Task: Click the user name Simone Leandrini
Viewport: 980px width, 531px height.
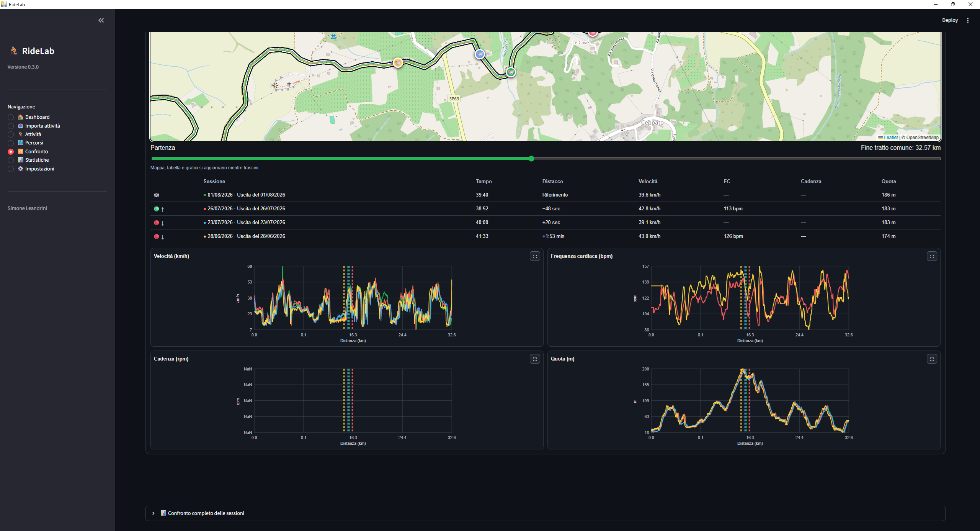Action: click(x=27, y=208)
